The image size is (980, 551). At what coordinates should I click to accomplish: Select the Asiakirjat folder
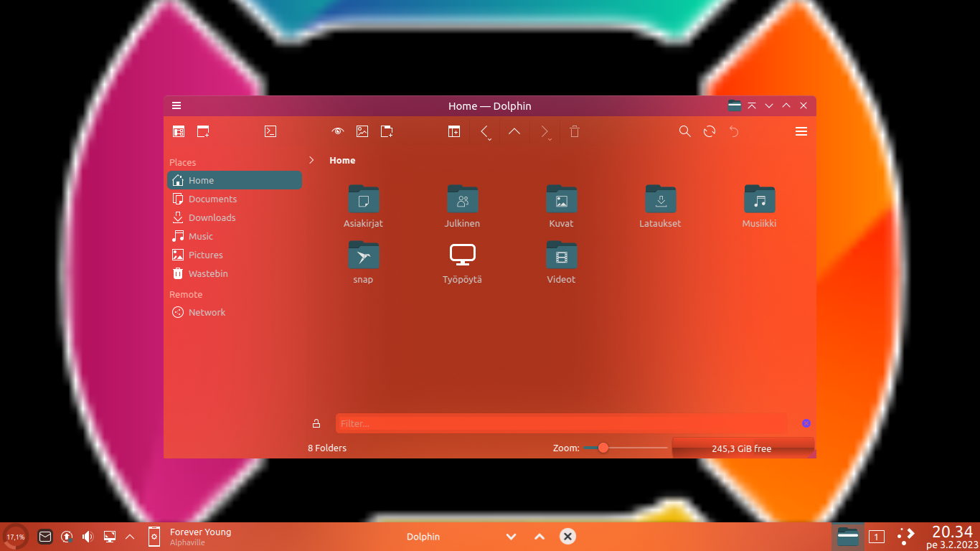coord(363,206)
